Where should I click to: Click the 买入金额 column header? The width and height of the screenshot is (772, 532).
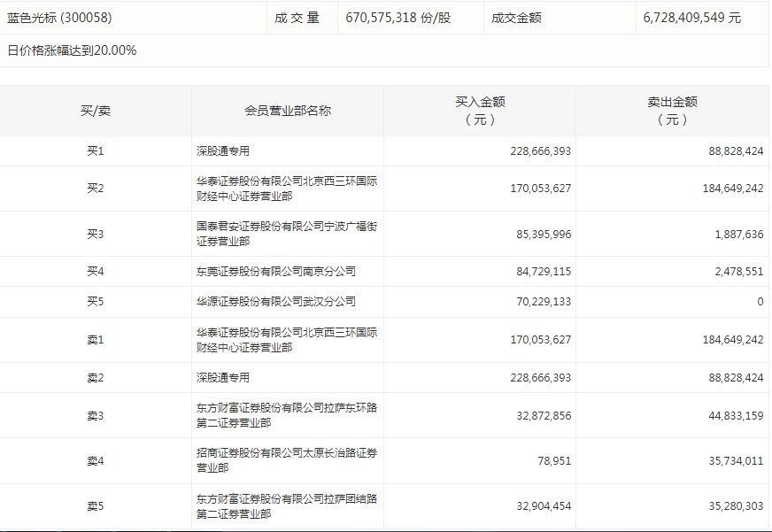coord(480,111)
